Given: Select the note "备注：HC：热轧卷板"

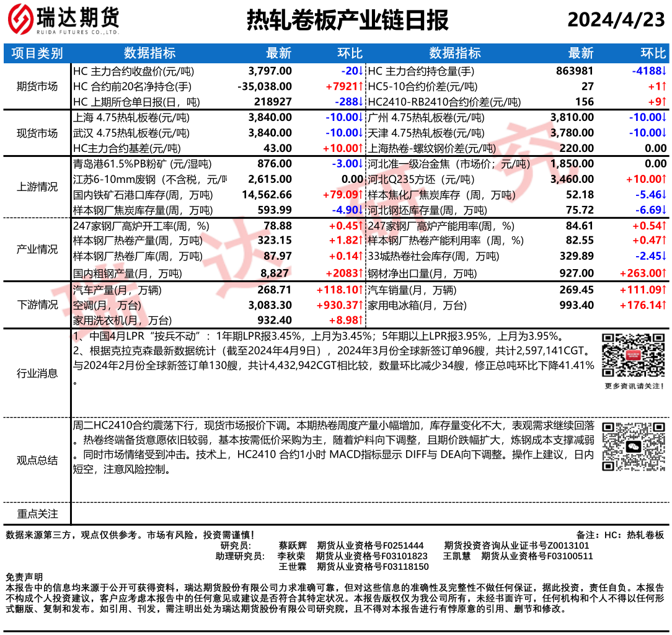Looking at the screenshot, I should [620, 535].
